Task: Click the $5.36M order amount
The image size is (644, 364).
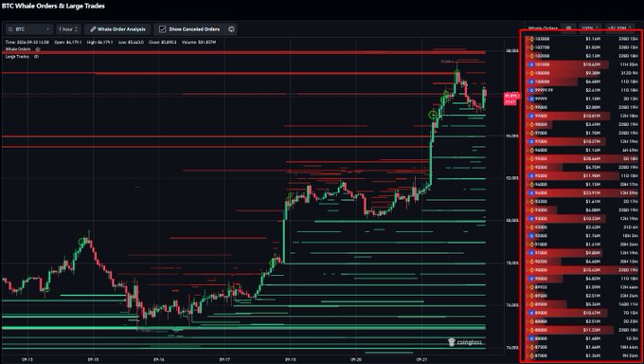Action: point(593,304)
